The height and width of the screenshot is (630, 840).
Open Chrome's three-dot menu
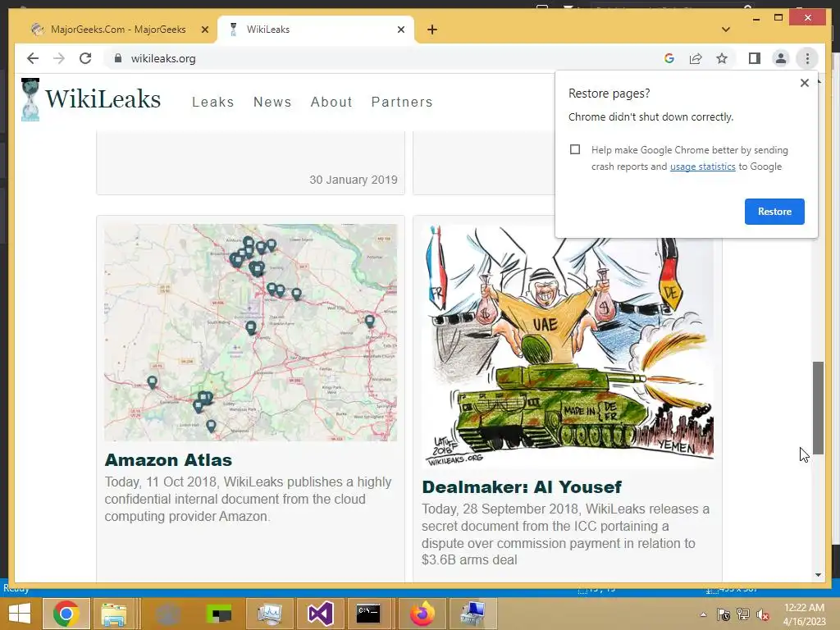(807, 58)
